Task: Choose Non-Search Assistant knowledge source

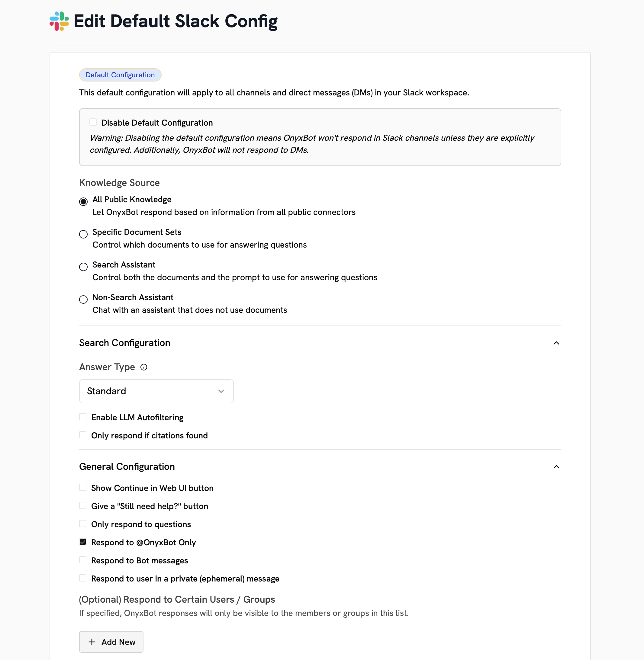Action: 83,300
